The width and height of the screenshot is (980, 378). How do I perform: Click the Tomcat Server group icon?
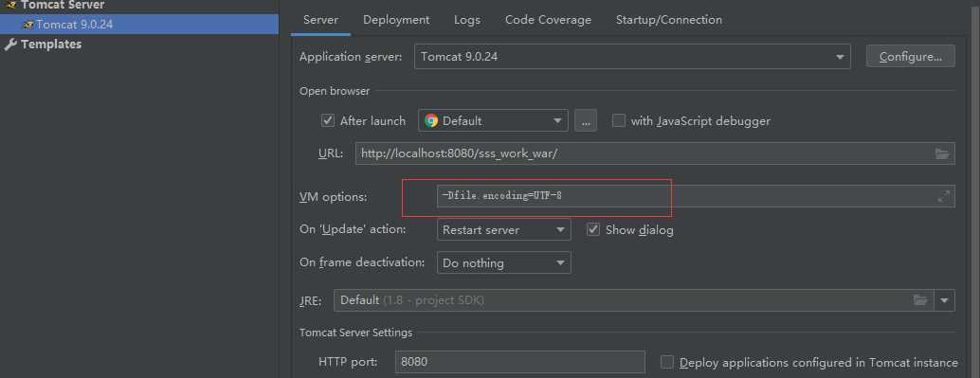10,5
